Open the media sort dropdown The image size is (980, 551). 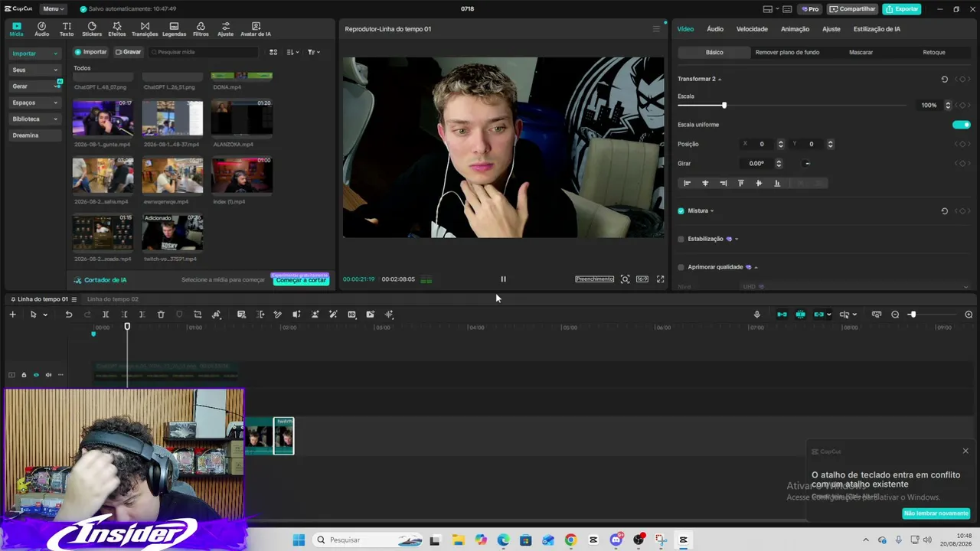tap(292, 52)
